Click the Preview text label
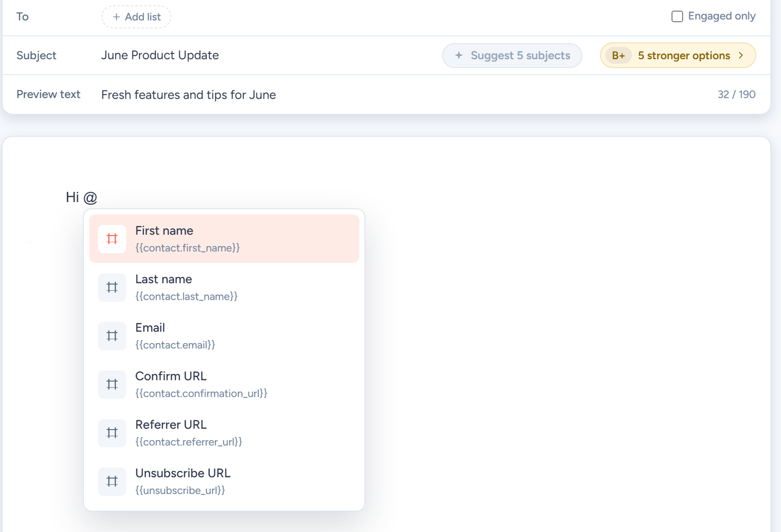The width and height of the screenshot is (781, 532). coord(48,94)
